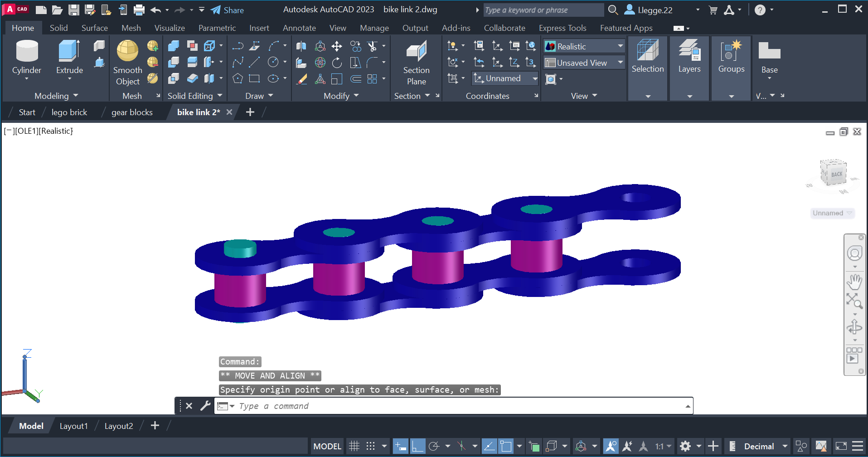Select the Cylinder modeling tool
868x457 pixels.
[27, 56]
